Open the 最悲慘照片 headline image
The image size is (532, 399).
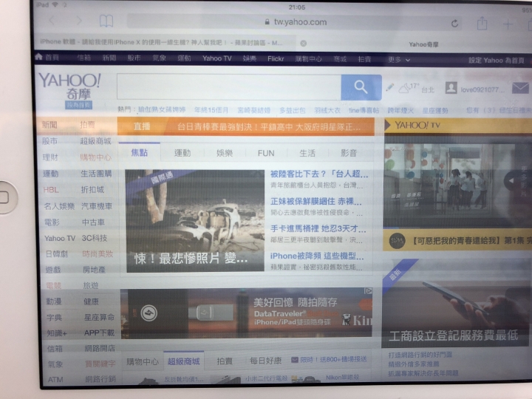click(x=195, y=221)
